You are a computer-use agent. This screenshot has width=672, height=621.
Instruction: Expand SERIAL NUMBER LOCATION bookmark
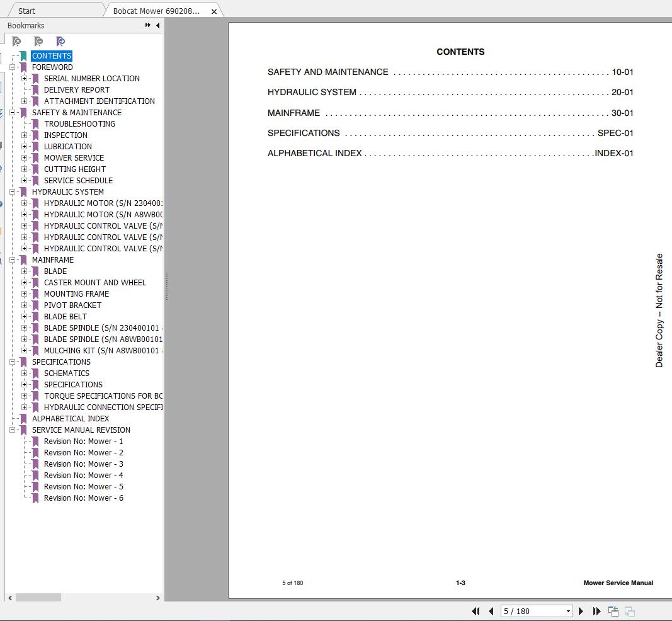click(25, 79)
